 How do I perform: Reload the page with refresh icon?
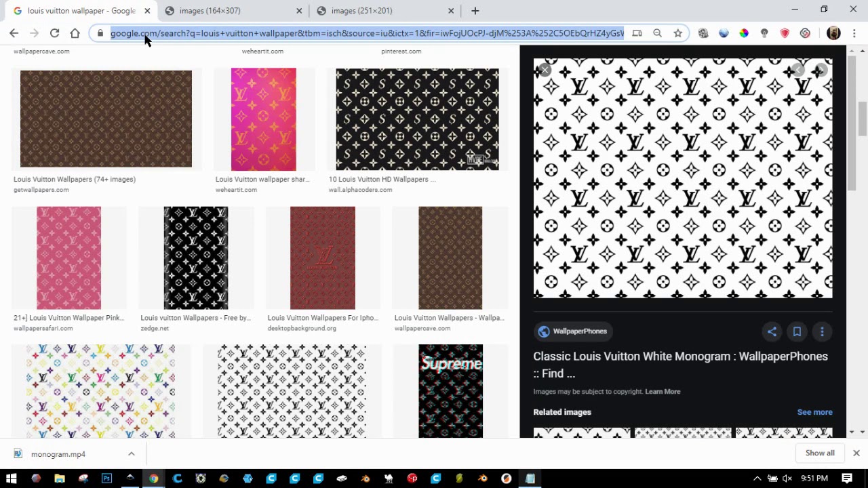coord(54,33)
